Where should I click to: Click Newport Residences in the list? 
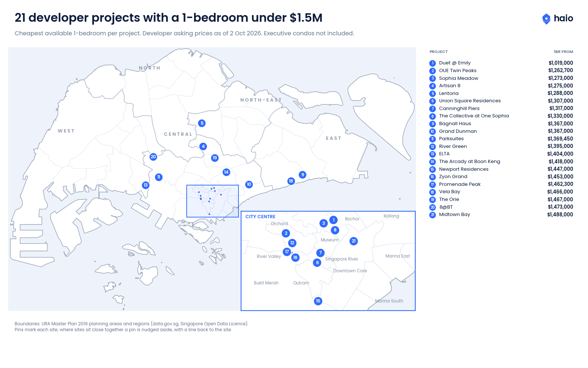[x=501, y=169]
